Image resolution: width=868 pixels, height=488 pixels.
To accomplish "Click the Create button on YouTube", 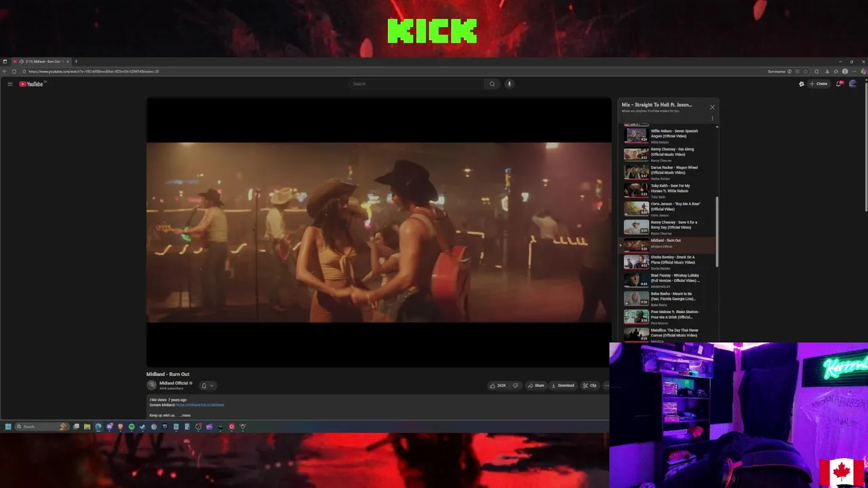I will click(818, 84).
